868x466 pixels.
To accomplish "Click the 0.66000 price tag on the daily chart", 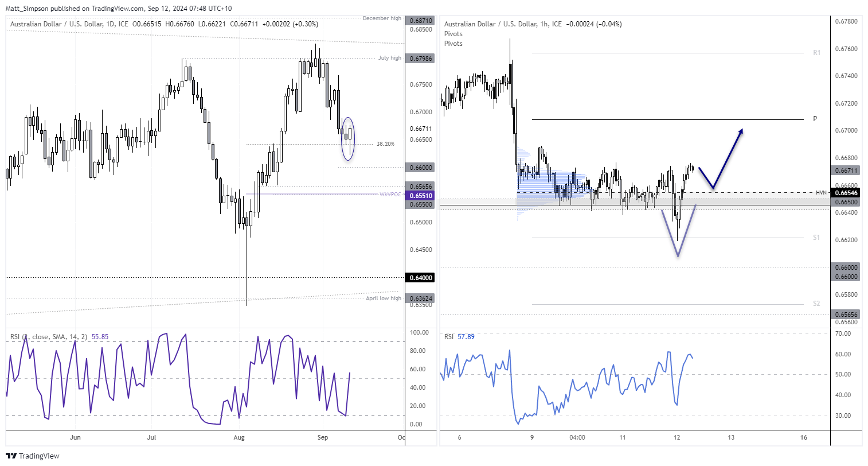I will pyautogui.click(x=420, y=168).
